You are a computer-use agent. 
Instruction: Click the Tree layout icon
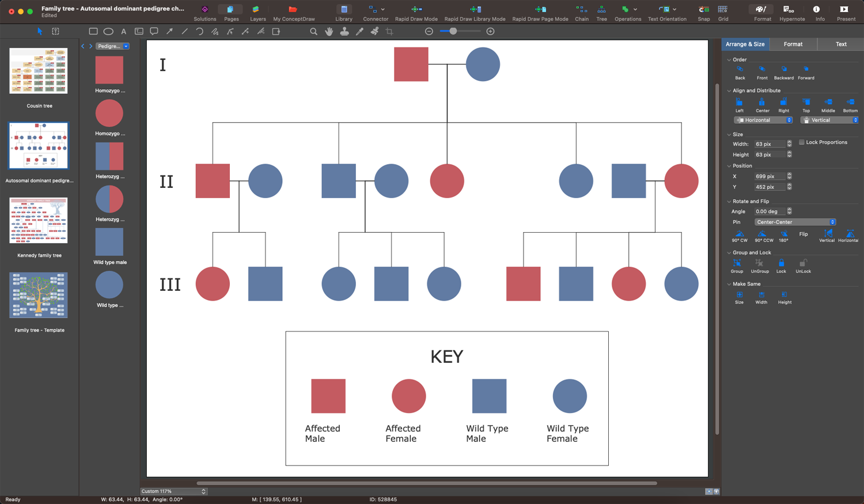(601, 13)
